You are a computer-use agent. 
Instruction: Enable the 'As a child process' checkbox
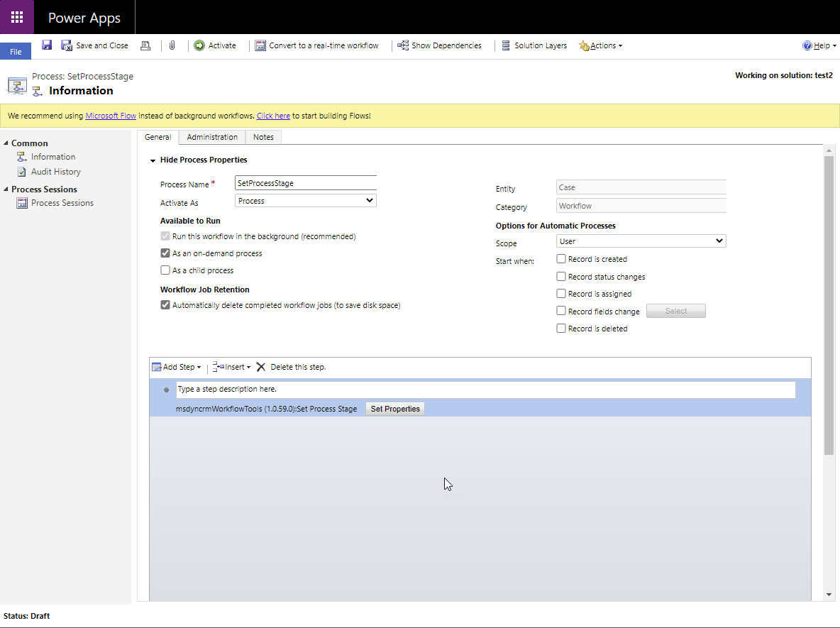coord(165,270)
